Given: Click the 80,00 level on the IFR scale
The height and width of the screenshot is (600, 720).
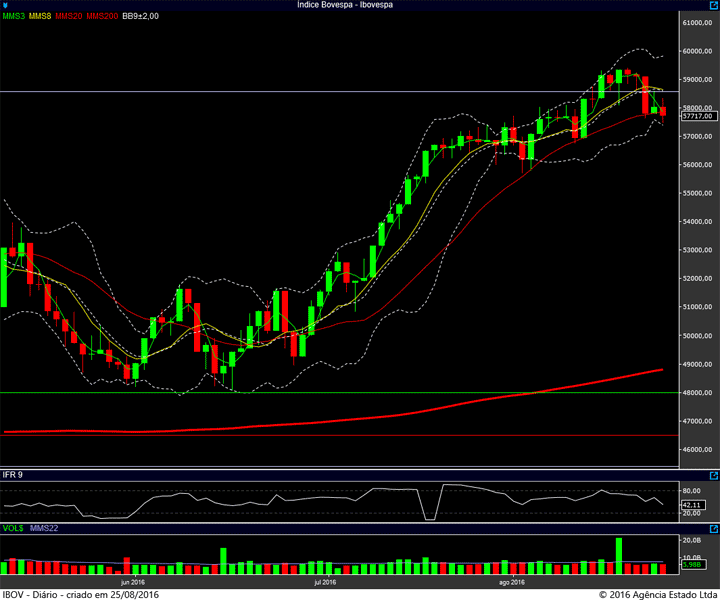Looking at the screenshot, I should (692, 491).
